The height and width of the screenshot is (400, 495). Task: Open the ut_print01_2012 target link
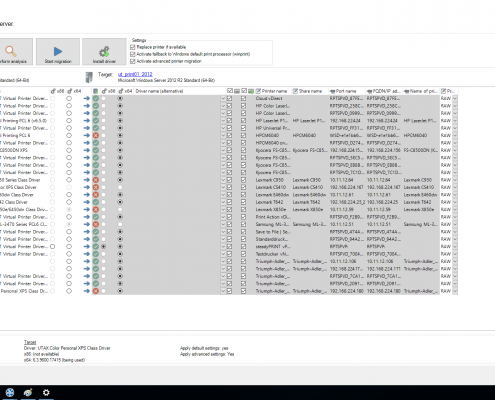click(x=135, y=74)
